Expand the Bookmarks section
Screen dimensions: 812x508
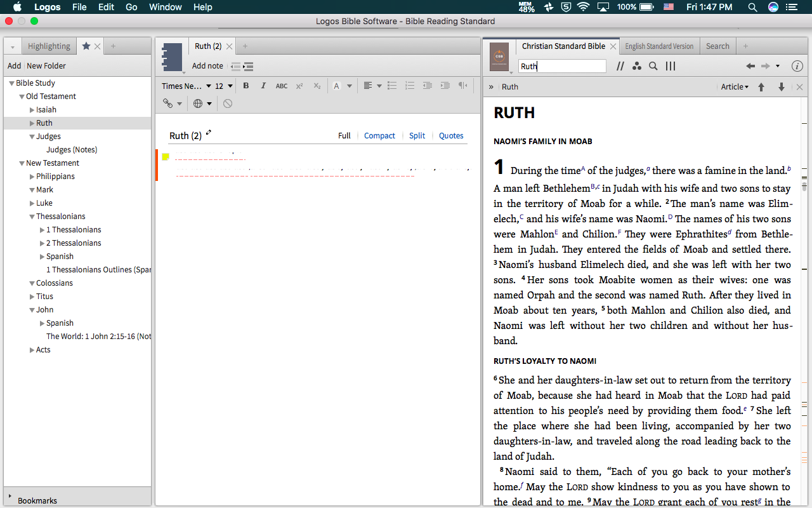(10, 495)
